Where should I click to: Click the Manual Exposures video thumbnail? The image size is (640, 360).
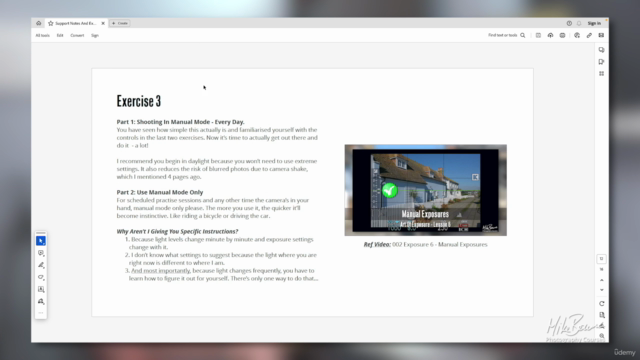pos(425,190)
